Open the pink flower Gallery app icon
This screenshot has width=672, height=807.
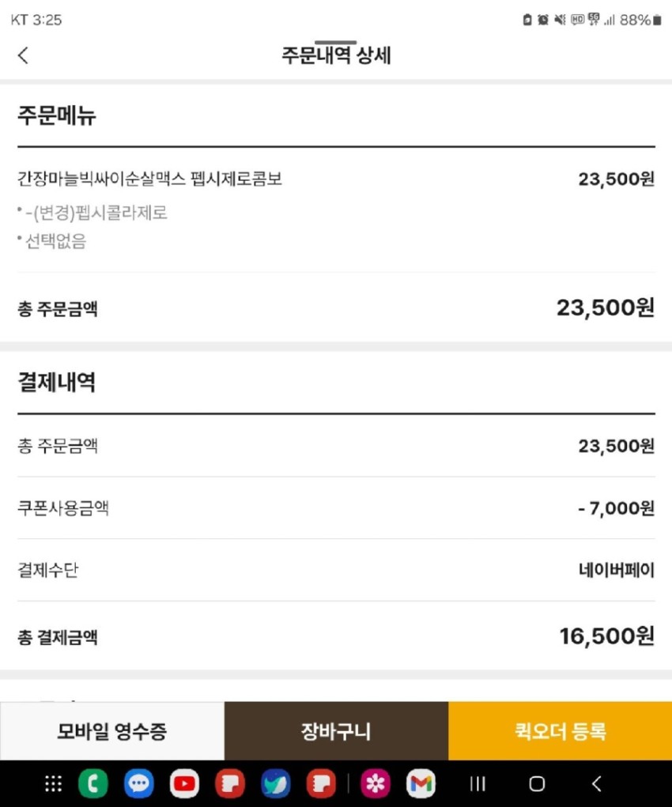pos(376,783)
